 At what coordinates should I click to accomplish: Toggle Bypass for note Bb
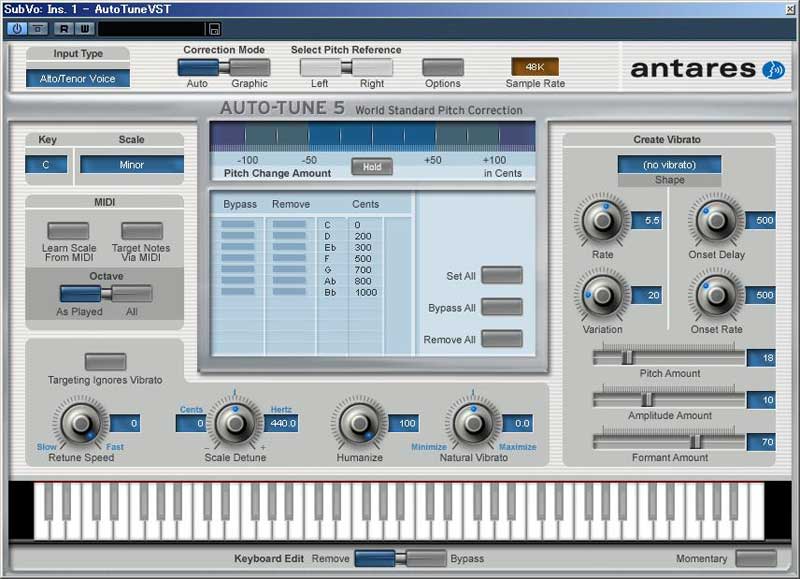tap(238, 292)
